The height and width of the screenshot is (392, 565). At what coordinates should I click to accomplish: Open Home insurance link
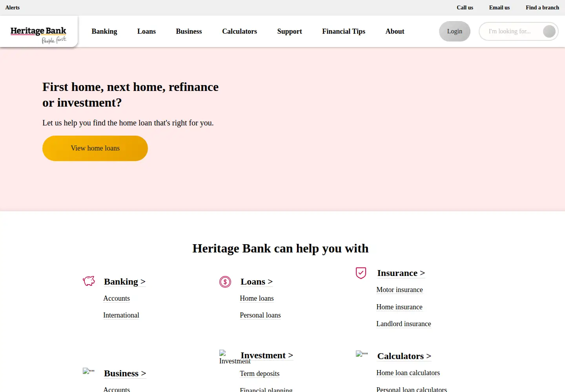point(399,307)
